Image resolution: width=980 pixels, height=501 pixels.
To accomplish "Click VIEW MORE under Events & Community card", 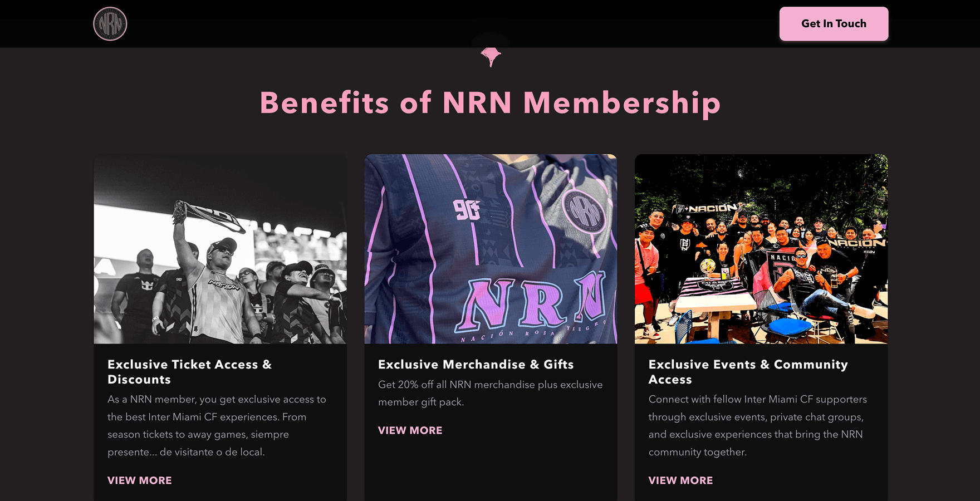I will tap(680, 480).
